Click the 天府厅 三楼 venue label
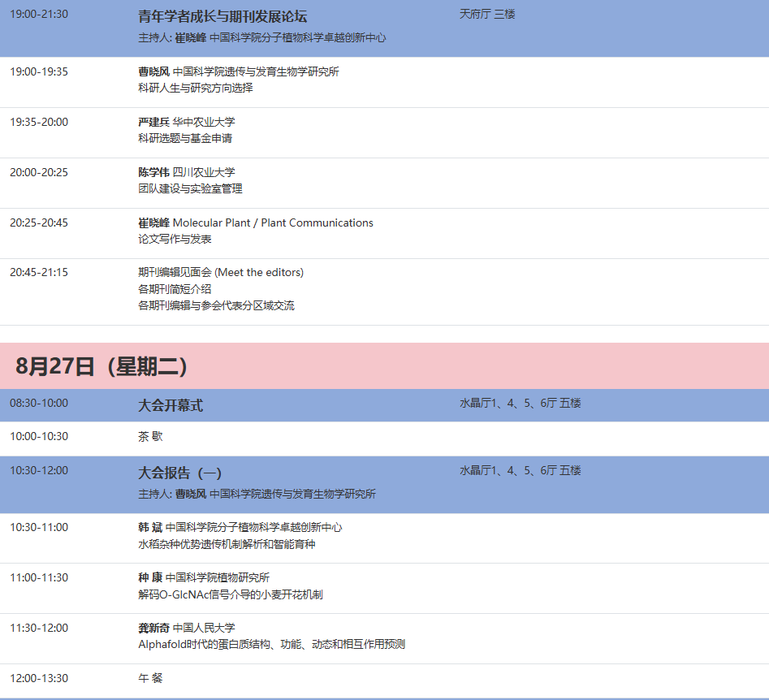Image resolution: width=769 pixels, height=700 pixels. pos(487,14)
